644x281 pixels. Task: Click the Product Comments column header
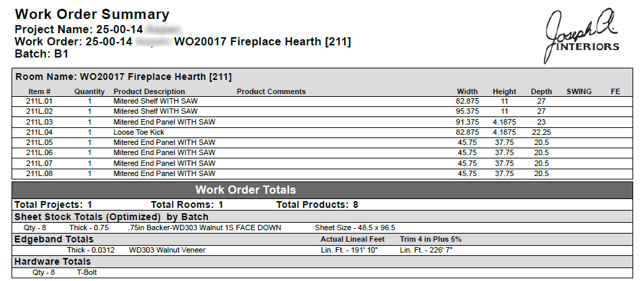point(271,91)
